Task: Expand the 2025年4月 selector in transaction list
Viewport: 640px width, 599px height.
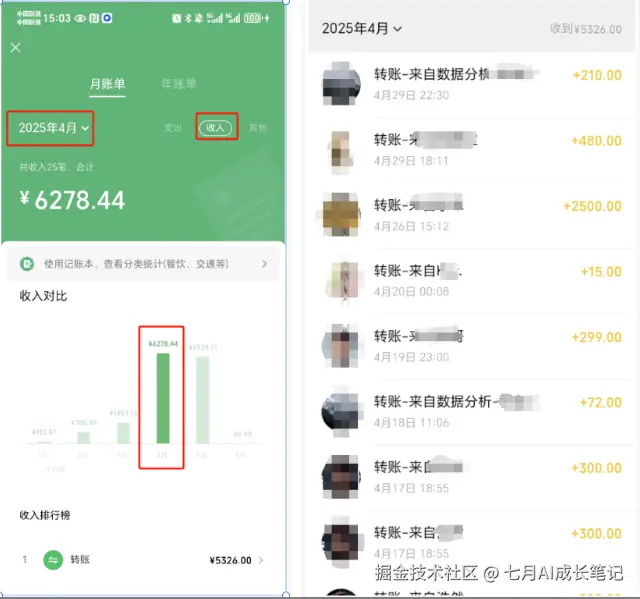Action: click(362, 28)
